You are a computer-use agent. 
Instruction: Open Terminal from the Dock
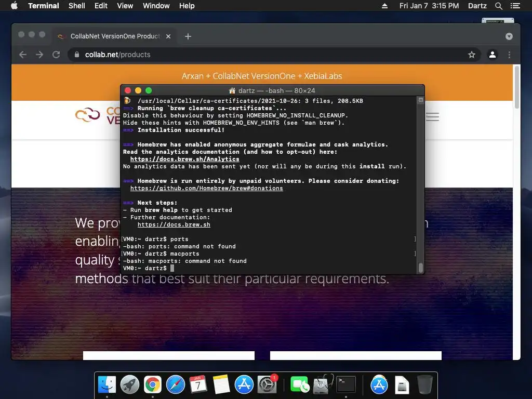pyautogui.click(x=345, y=385)
